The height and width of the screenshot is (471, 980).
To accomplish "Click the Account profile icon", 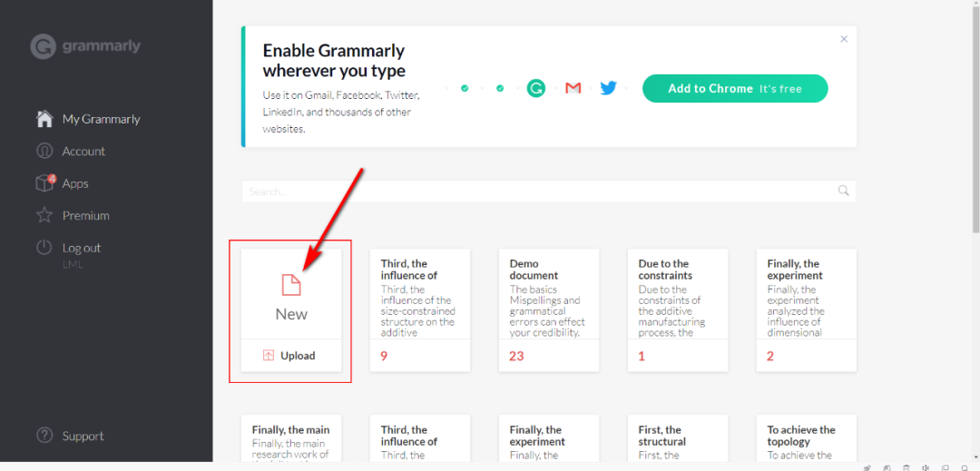I will tap(44, 152).
